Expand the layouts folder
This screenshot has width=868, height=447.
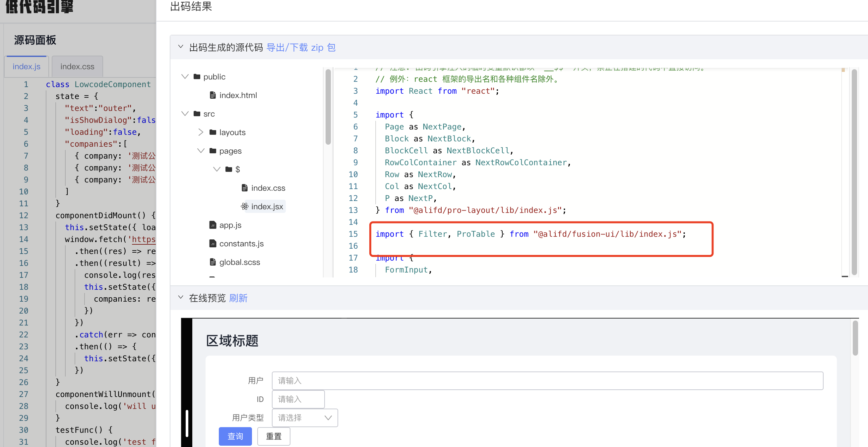201,132
